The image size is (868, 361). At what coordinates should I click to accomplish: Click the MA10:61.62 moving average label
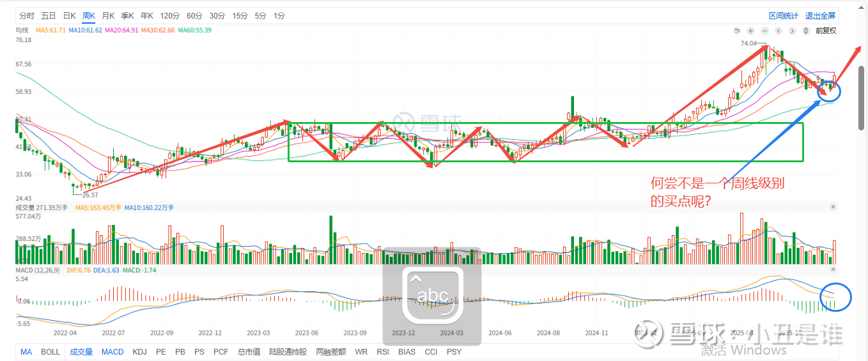(x=86, y=30)
